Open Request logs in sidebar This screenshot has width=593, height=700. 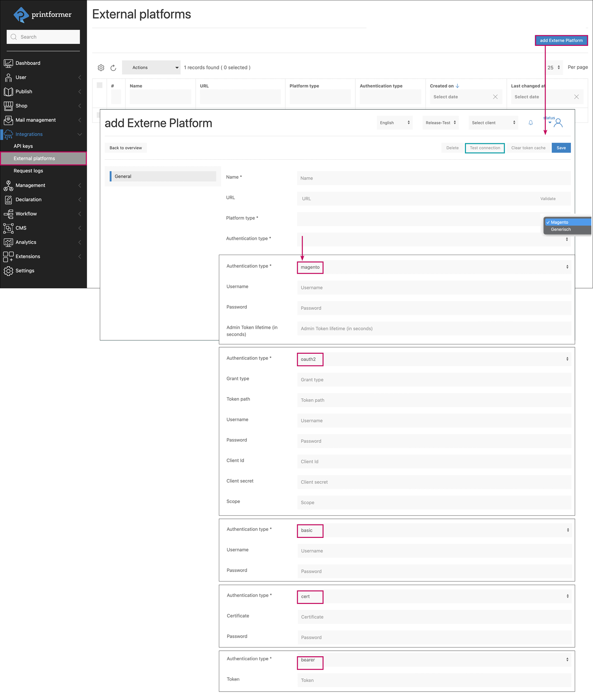(28, 171)
